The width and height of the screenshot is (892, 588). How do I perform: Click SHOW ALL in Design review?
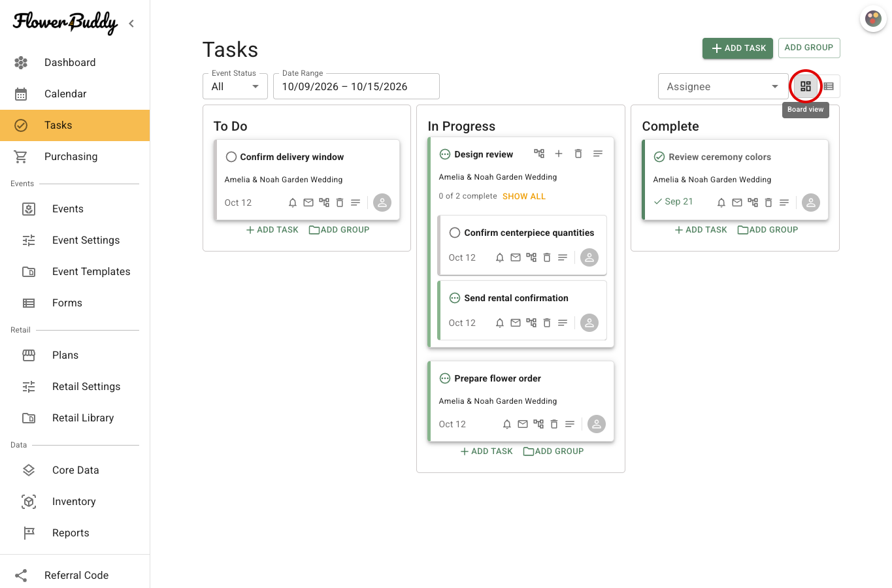coord(524,196)
